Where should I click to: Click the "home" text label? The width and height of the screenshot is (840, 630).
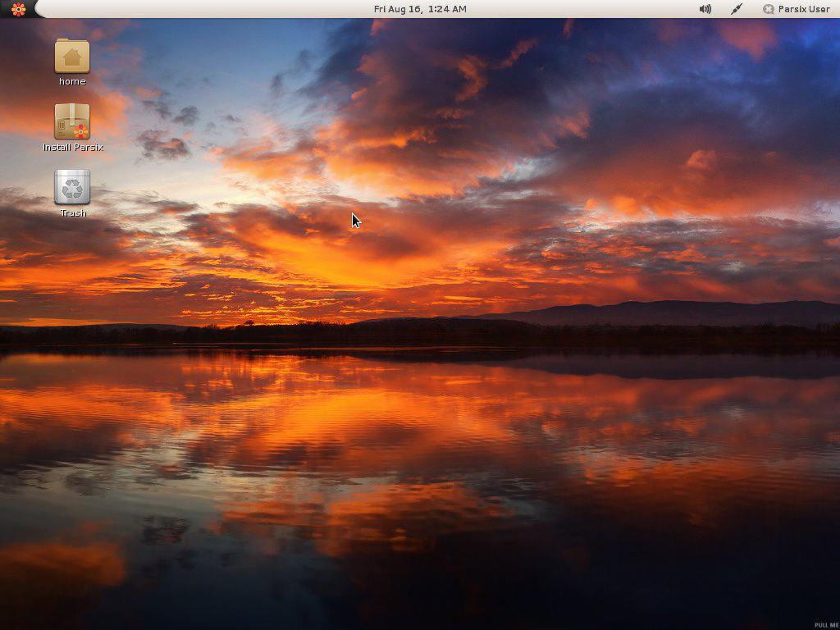pyautogui.click(x=72, y=81)
